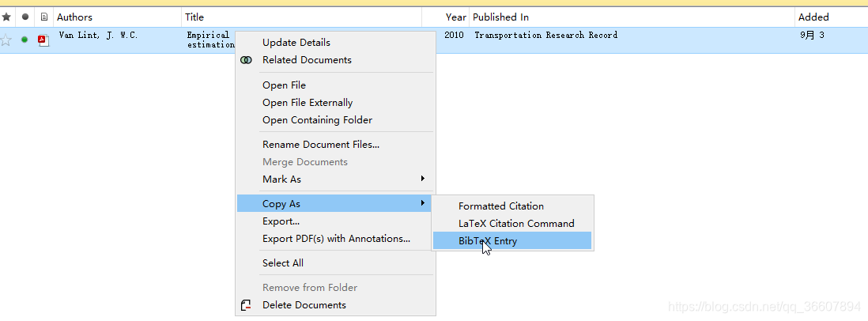Expand the Copy As submenu

[x=336, y=204]
